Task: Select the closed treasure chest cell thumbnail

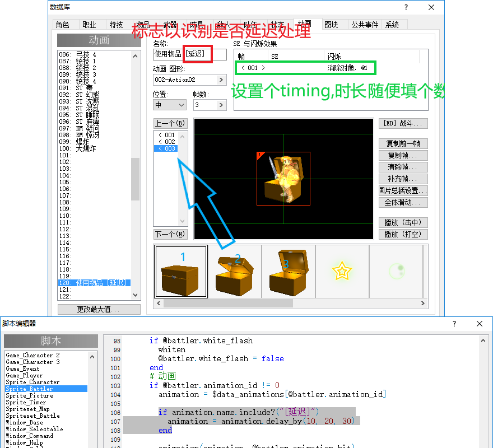Action: [181, 271]
